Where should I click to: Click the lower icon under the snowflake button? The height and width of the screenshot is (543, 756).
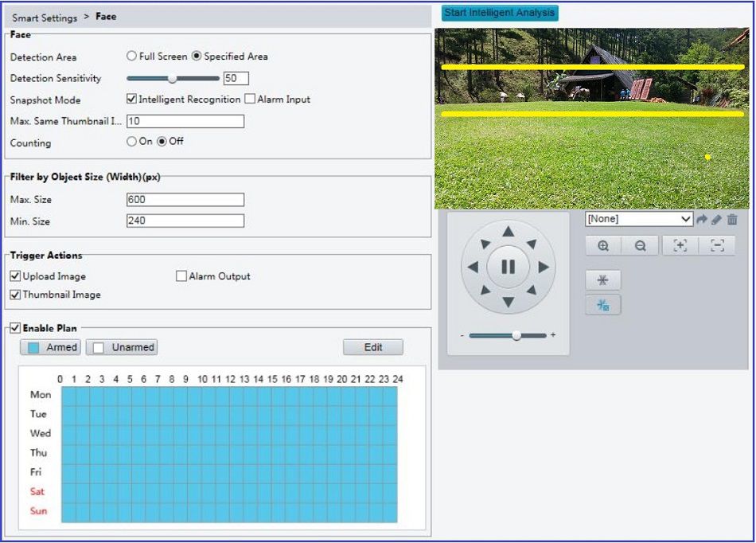click(603, 305)
